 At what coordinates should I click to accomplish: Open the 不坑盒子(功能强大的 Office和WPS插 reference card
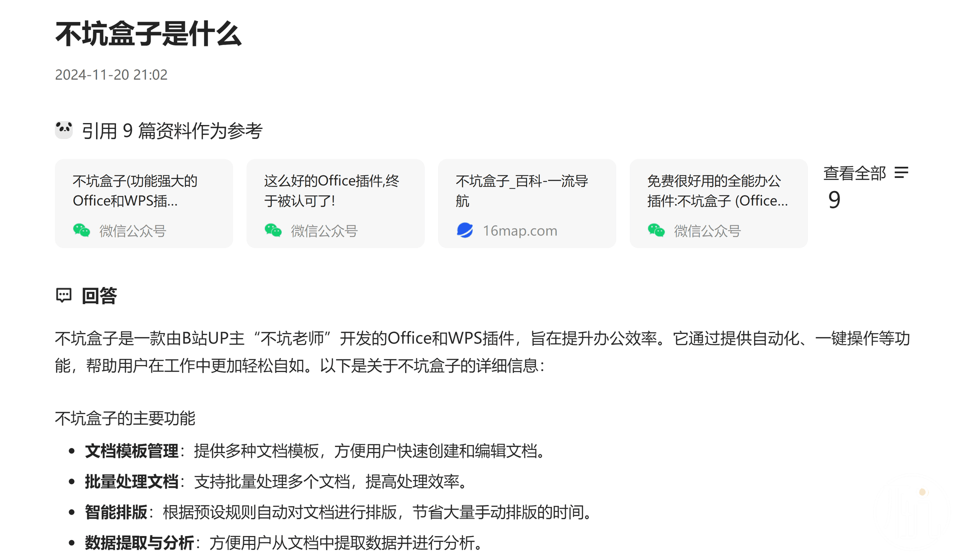tap(144, 203)
